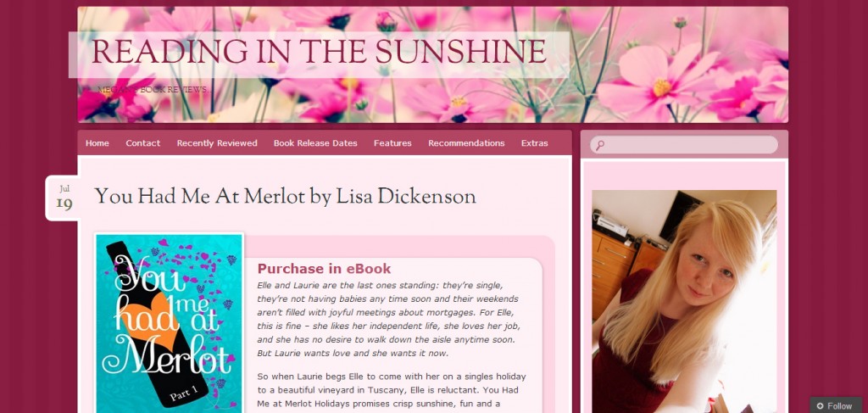Open the Recommendations menu
868x413 pixels.
466,142
